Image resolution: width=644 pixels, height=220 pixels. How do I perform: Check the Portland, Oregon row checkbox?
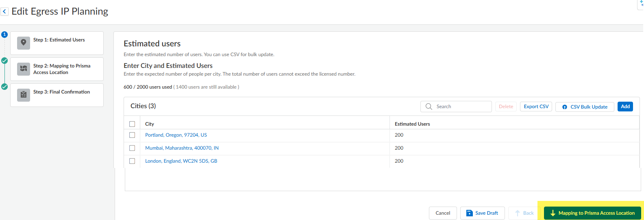(132, 135)
